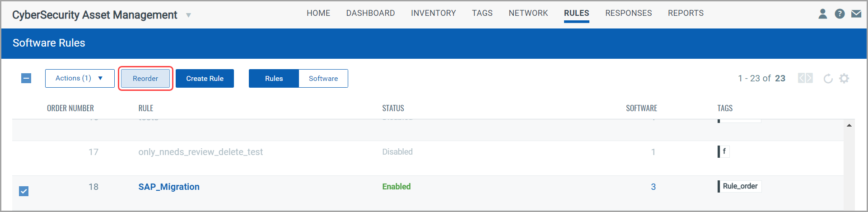Click the ORDER NUMBER column header
The image size is (868, 212).
(x=70, y=108)
